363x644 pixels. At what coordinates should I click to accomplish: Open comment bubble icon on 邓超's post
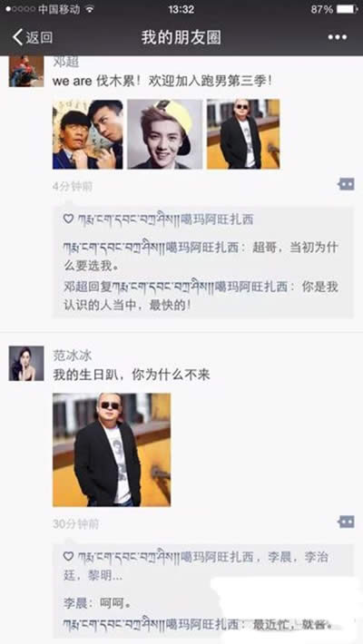click(346, 184)
